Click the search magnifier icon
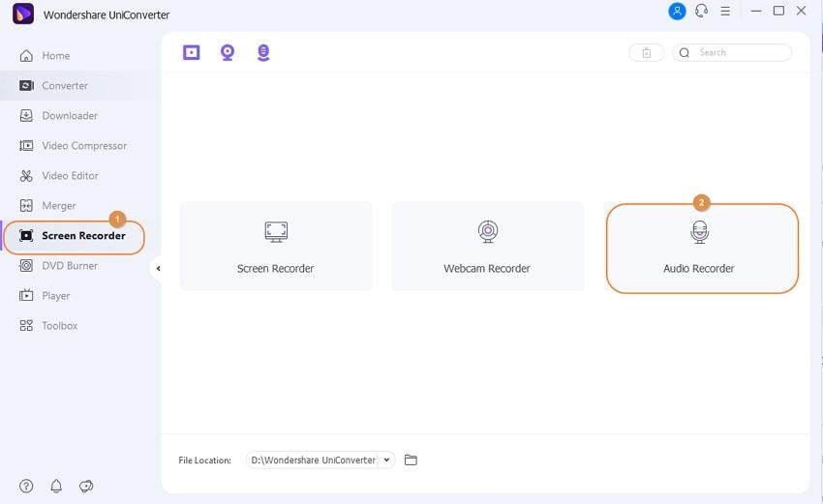This screenshot has height=504, width=823. tap(685, 52)
